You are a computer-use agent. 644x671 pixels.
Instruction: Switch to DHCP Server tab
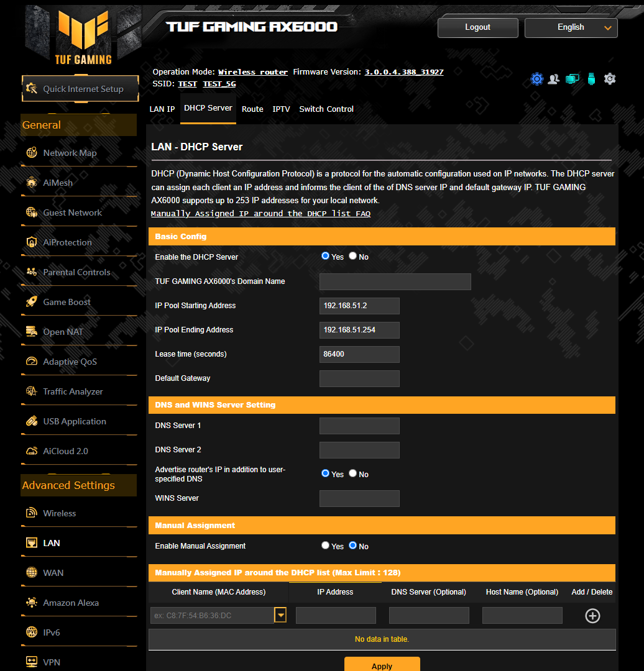(208, 108)
